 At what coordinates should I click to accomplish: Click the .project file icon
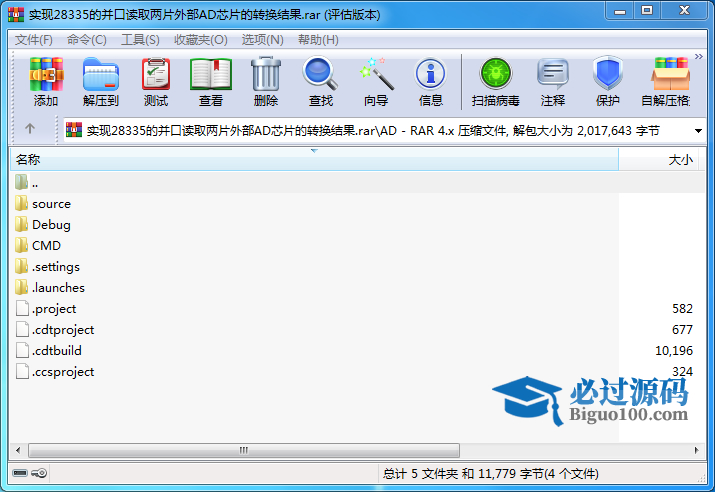coord(22,308)
